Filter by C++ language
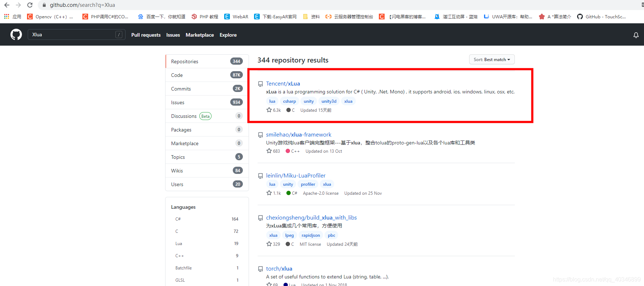Image resolution: width=644 pixels, height=286 pixels. [207, 255]
